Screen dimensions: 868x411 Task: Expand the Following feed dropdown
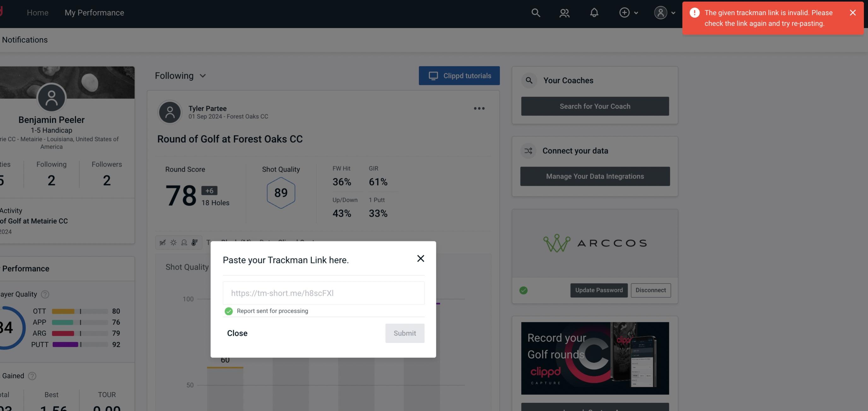pos(181,75)
